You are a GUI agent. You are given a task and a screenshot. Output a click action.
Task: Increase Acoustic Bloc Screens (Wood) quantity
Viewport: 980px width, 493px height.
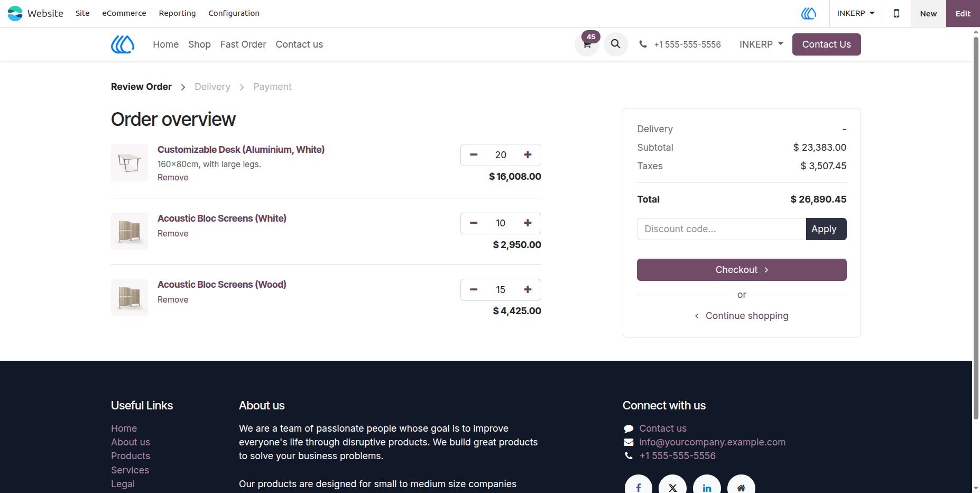click(528, 289)
